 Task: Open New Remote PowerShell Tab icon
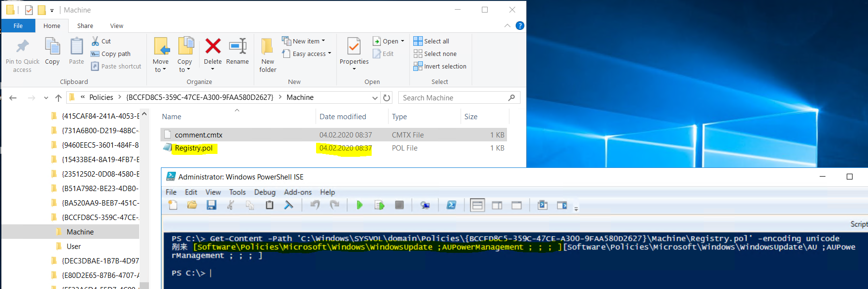pos(425,205)
